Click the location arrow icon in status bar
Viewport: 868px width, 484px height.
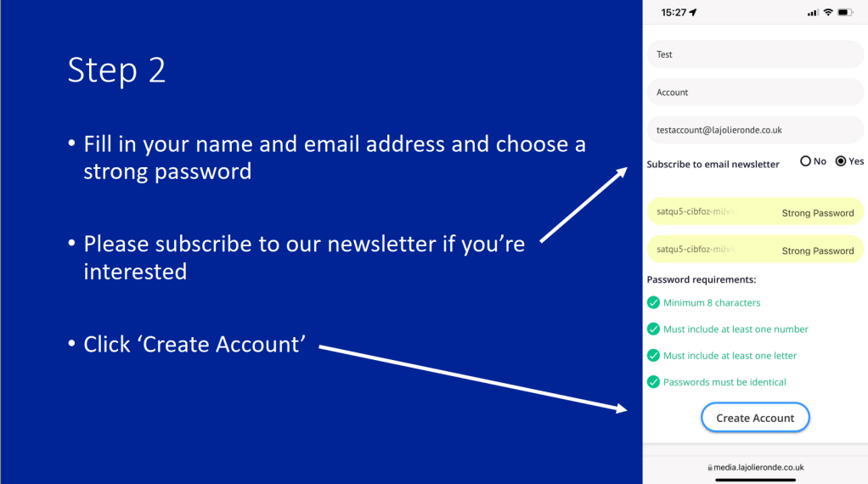click(693, 13)
